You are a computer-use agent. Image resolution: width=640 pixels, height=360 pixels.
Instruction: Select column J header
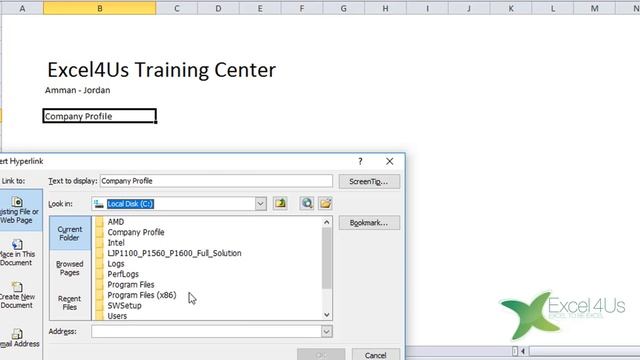469,8
